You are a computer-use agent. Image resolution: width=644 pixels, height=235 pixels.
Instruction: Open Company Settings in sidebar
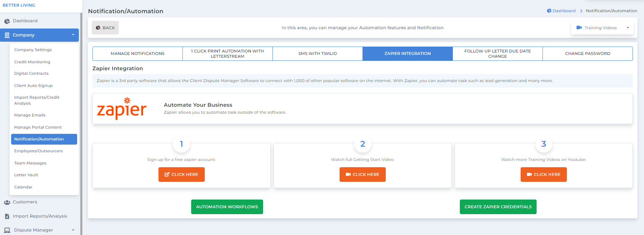[x=33, y=50]
